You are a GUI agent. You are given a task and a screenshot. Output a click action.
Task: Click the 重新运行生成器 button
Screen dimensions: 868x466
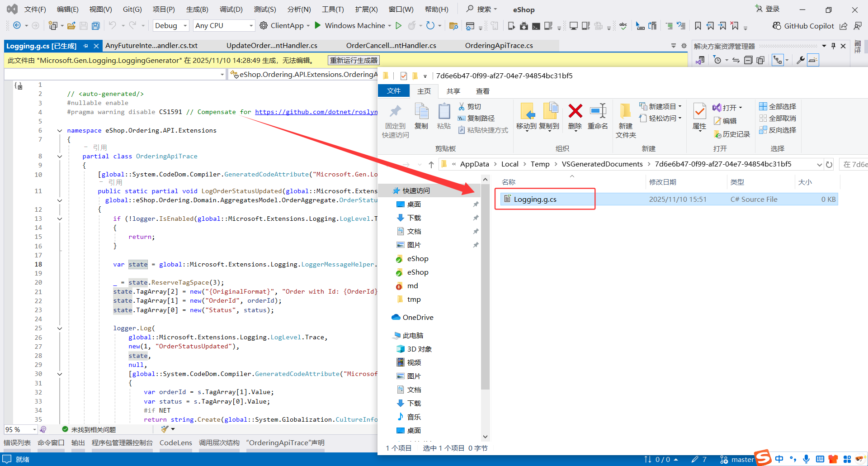pyautogui.click(x=354, y=61)
